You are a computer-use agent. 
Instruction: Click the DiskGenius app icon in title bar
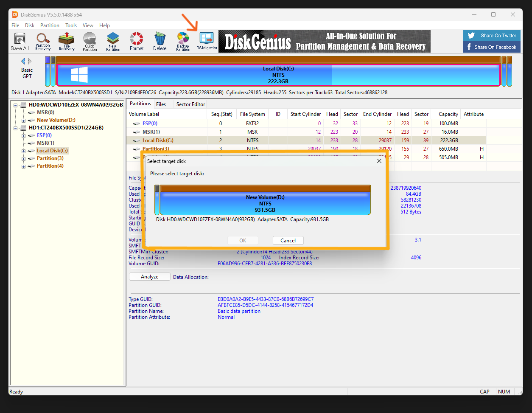click(x=15, y=14)
